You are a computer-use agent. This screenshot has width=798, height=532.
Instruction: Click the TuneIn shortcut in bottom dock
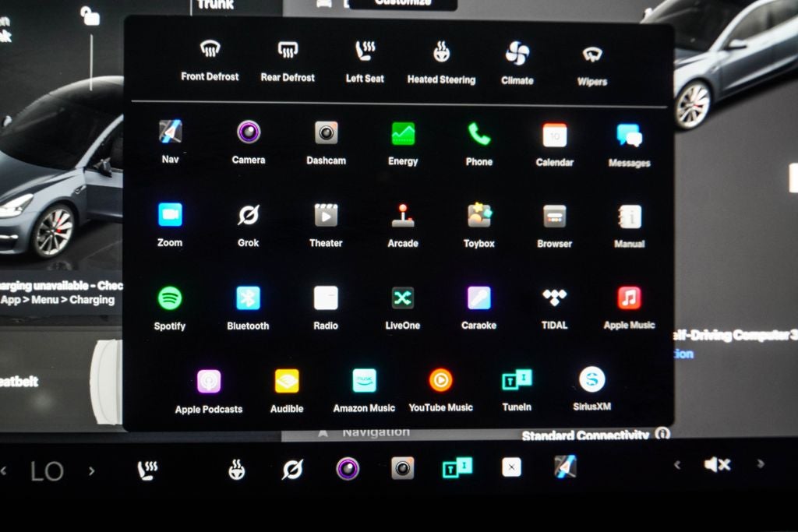tap(457, 467)
